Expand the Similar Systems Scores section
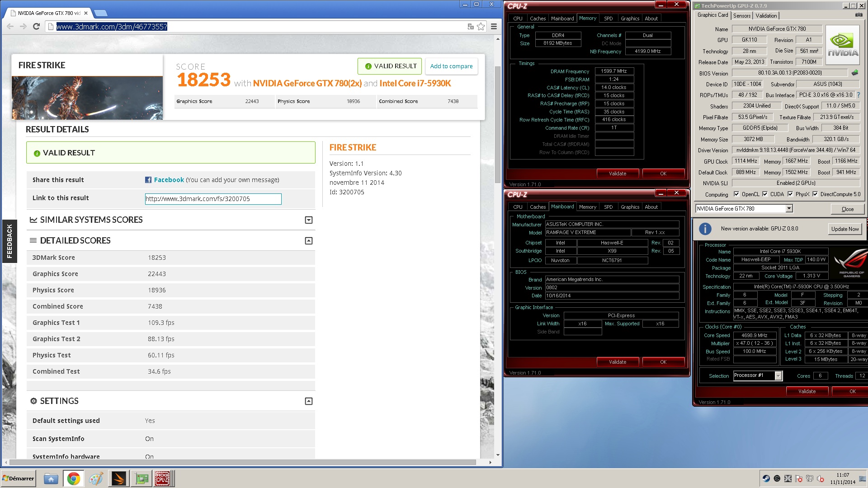The image size is (868, 488). point(309,220)
